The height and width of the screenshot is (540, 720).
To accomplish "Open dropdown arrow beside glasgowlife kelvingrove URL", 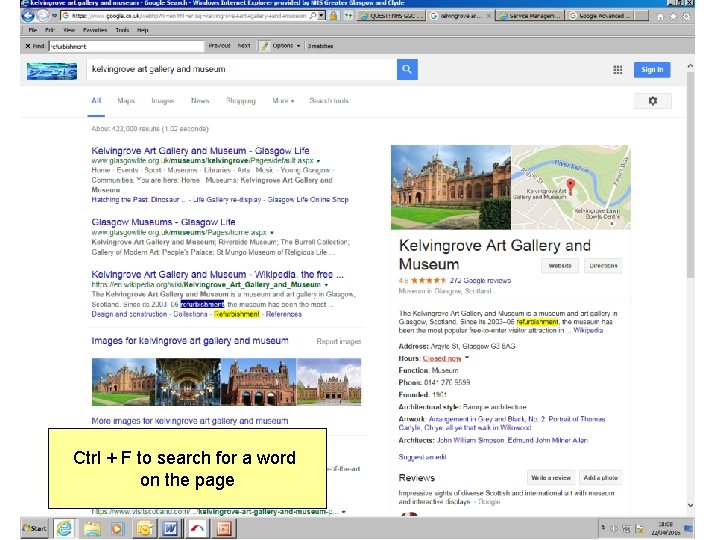I will (x=318, y=161).
